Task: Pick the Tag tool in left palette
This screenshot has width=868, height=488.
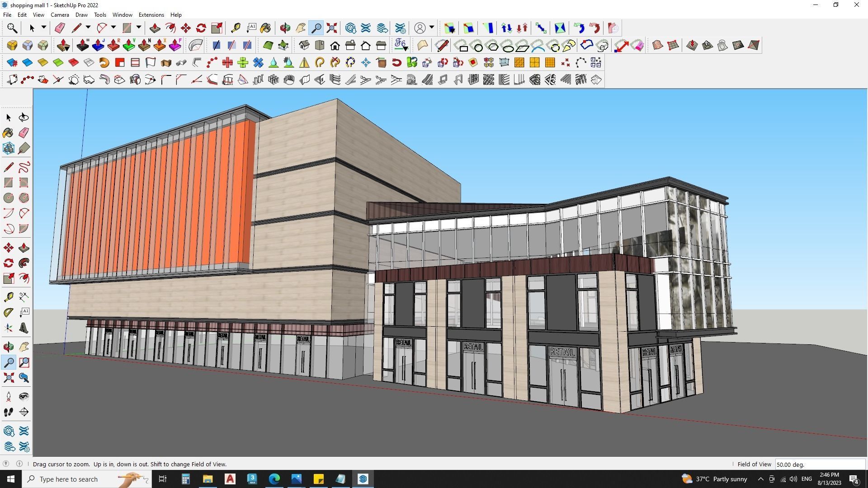Action: pyautogui.click(x=24, y=148)
